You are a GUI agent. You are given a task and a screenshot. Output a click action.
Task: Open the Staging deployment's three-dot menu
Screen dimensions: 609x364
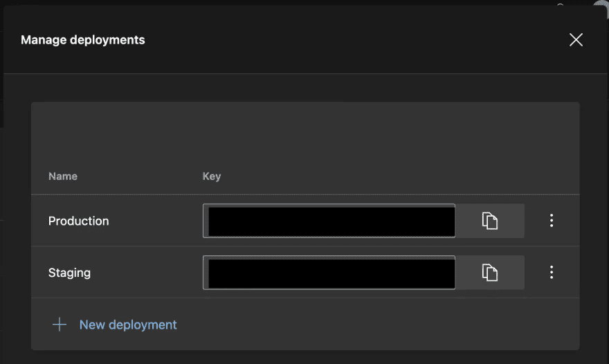click(x=552, y=273)
